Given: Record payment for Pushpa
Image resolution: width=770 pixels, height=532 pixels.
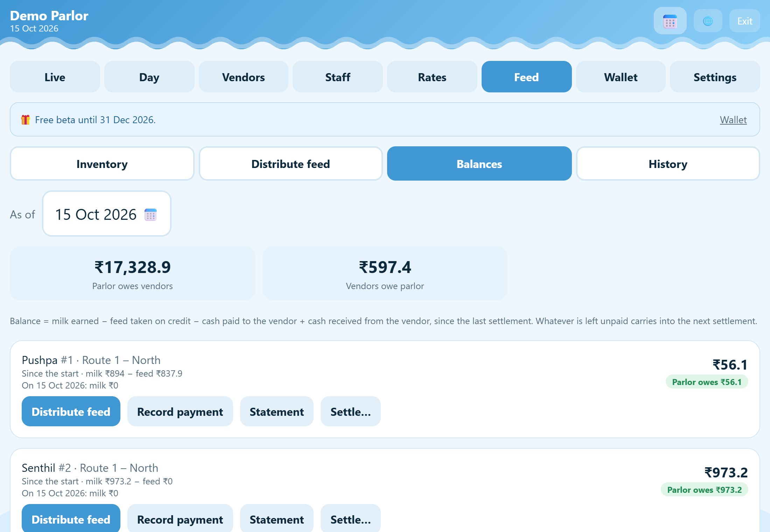Looking at the screenshot, I should tap(180, 412).
